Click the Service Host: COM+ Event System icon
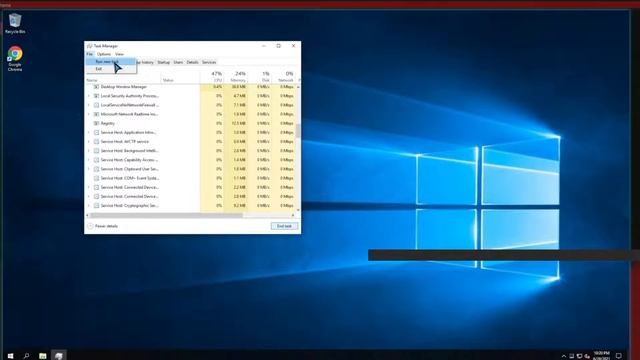640x360 pixels. click(x=96, y=178)
